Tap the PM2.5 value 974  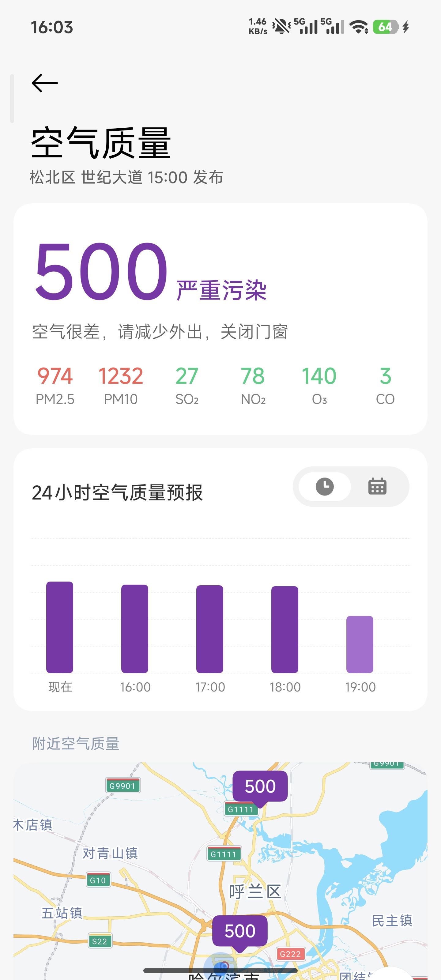55,376
